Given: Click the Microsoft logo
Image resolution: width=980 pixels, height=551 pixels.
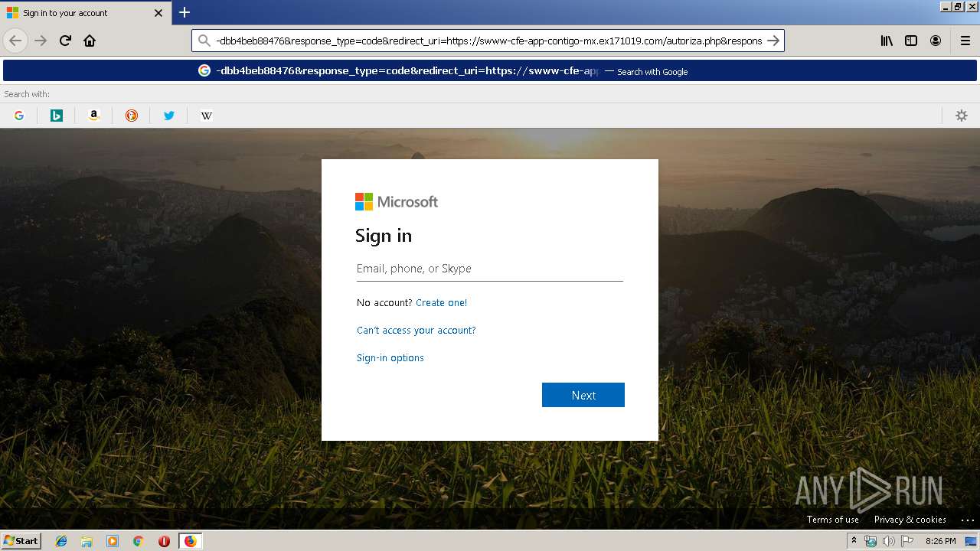Looking at the screenshot, I should [397, 201].
